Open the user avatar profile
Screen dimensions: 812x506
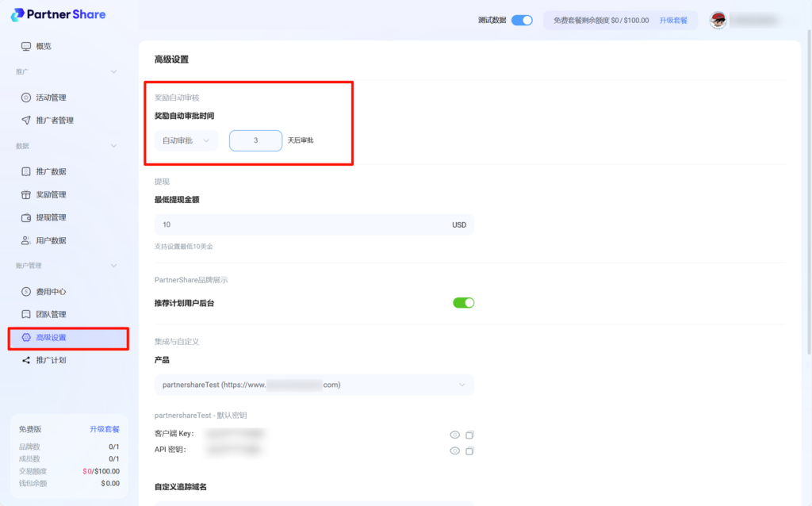click(x=718, y=21)
